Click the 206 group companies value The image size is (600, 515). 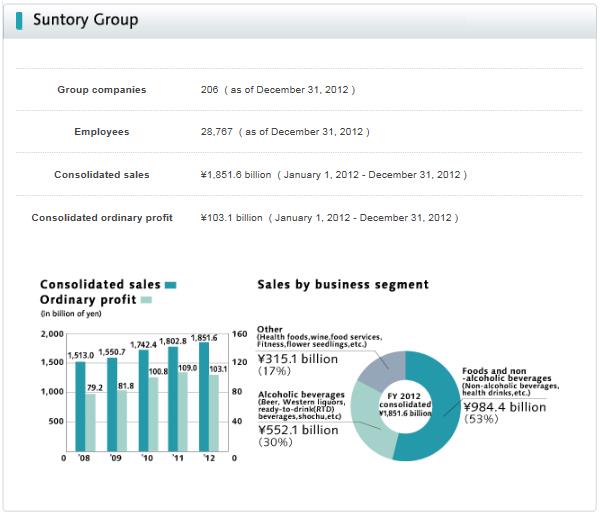pyautogui.click(x=209, y=90)
